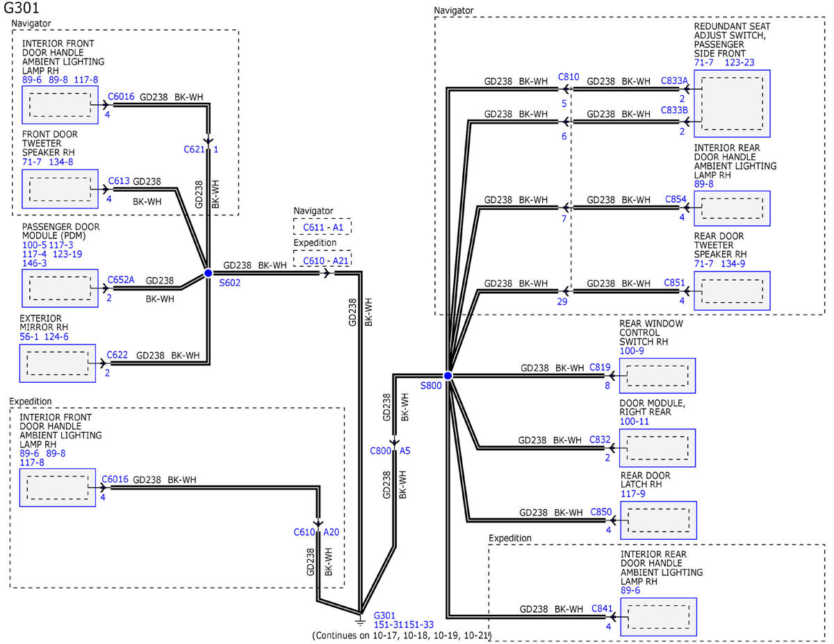Viewport: 834px width, 644px height.
Task: Click Expedition interior rear door handle lamp box
Action: [657, 616]
